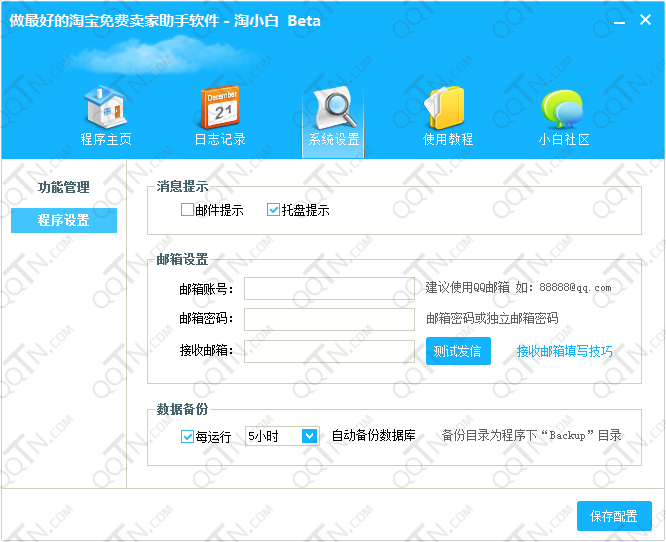Close the window with the X icon
The image size is (666, 542).
[645, 20]
